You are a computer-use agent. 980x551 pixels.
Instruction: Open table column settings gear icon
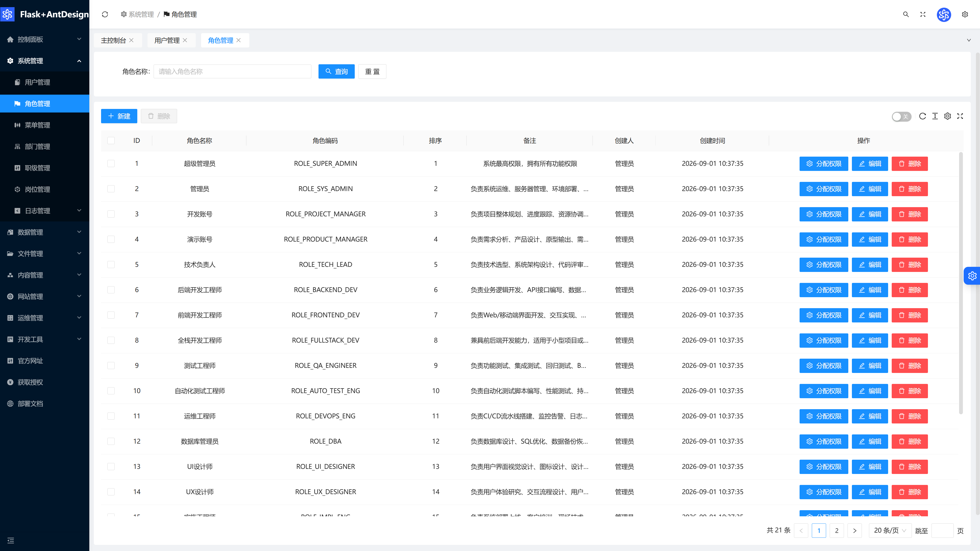point(947,116)
